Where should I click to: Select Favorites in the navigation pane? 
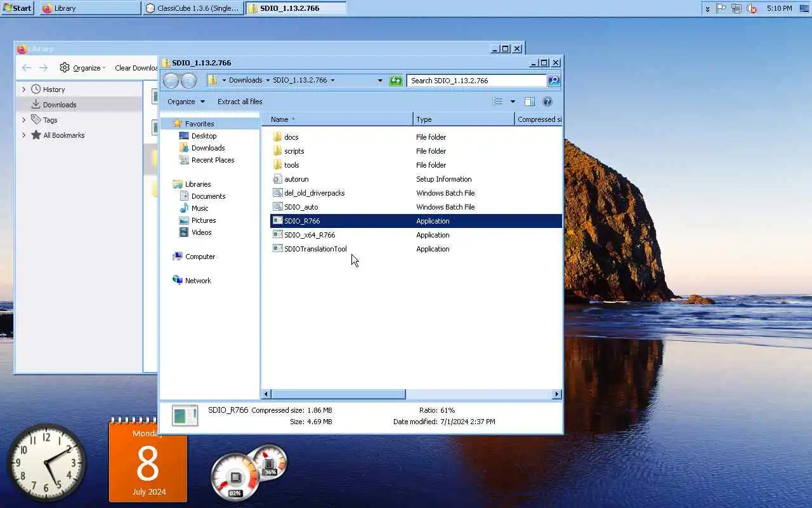pyautogui.click(x=199, y=124)
